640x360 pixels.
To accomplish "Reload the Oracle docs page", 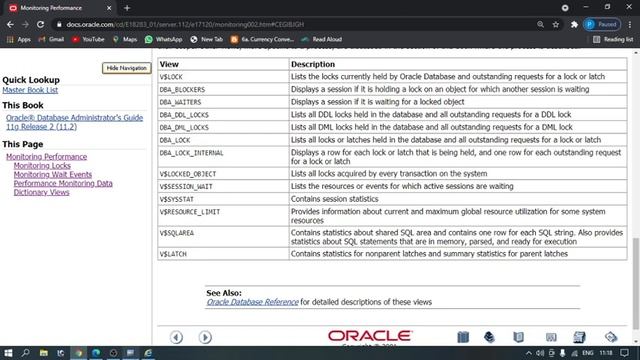I will point(40,24).
